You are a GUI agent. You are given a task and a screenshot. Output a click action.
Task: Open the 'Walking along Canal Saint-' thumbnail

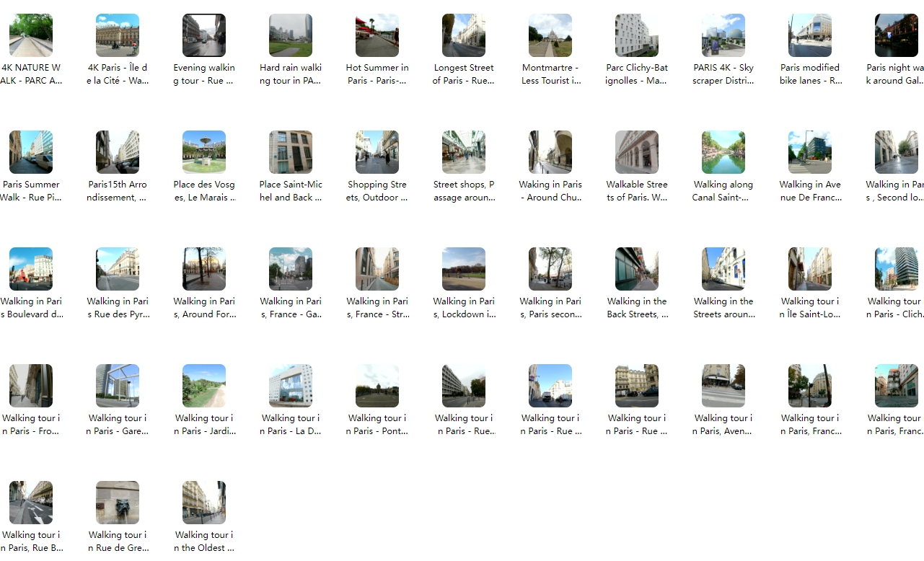click(723, 152)
